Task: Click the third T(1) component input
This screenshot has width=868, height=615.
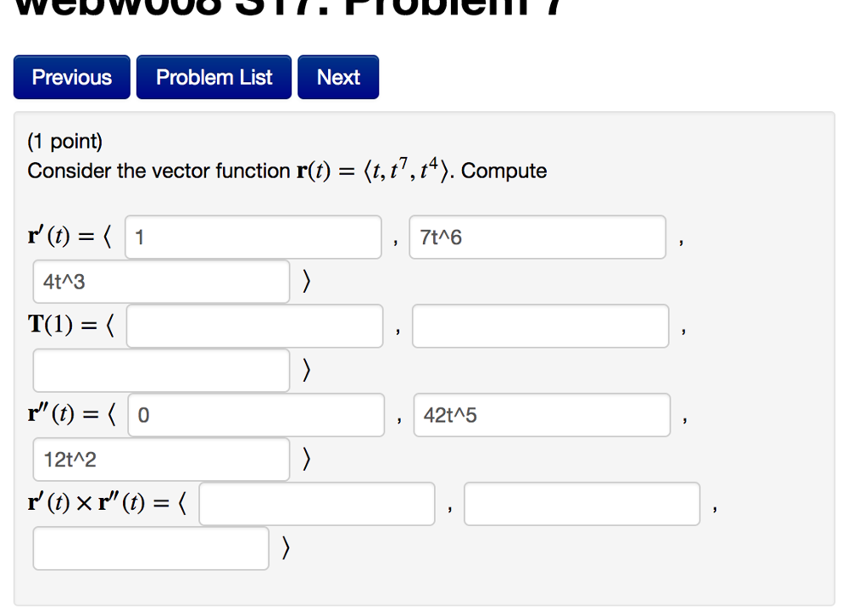Action: pyautogui.click(x=160, y=370)
